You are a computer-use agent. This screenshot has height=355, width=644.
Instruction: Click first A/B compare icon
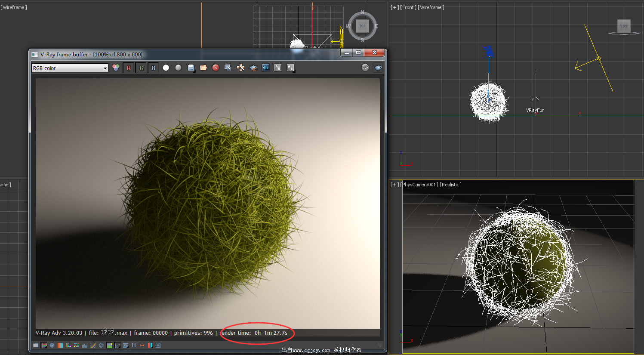click(x=278, y=68)
